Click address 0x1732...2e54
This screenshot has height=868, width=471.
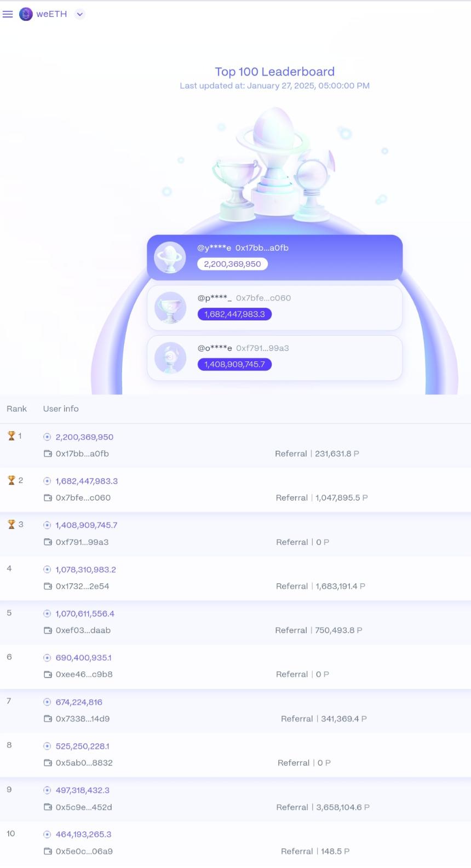coord(82,586)
